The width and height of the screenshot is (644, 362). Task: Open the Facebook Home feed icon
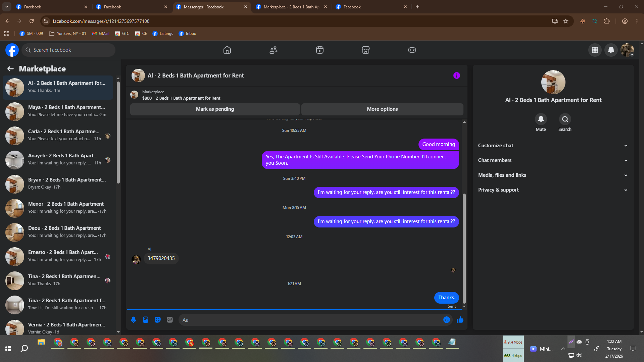click(227, 50)
